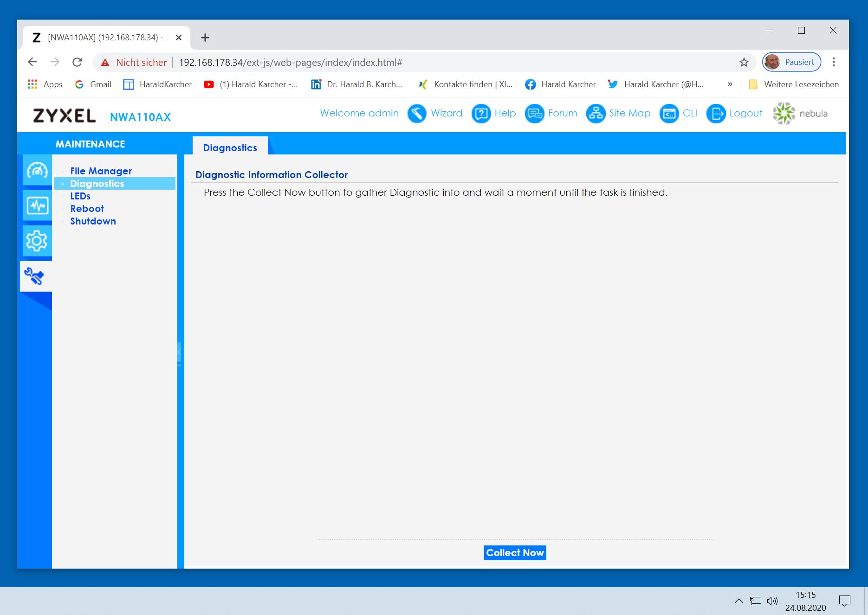This screenshot has height=615, width=868.
Task: Open the Monitor waveform icon in sidebar
Action: [37, 205]
